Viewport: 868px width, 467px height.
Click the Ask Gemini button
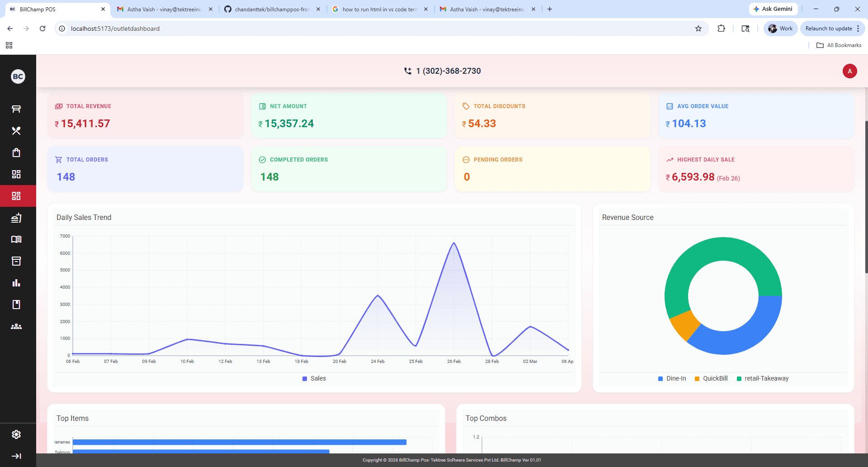coord(773,9)
